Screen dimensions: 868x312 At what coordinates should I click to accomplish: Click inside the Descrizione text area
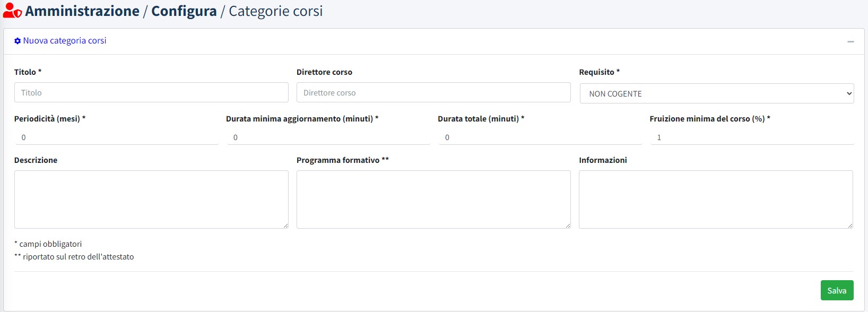click(151, 199)
